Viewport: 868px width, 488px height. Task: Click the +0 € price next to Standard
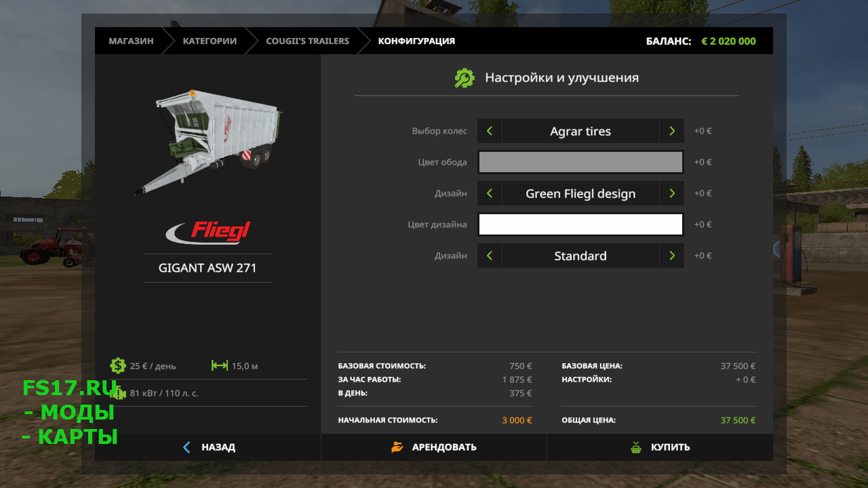tap(703, 256)
